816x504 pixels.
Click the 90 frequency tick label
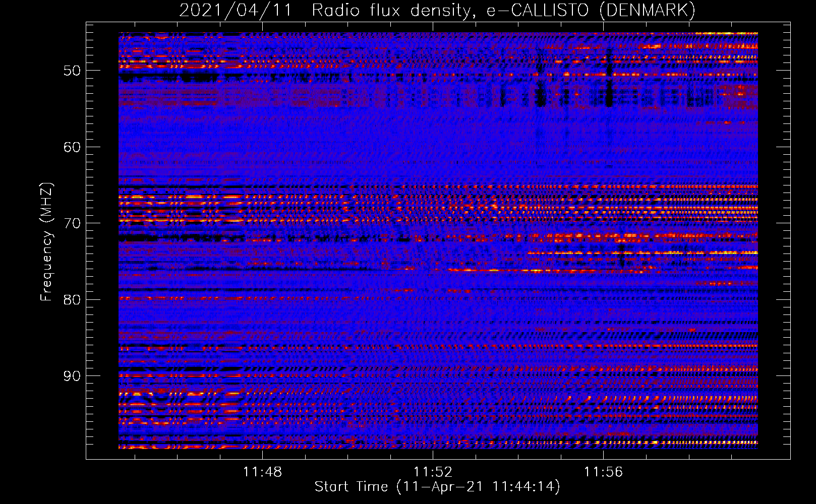pos(72,376)
